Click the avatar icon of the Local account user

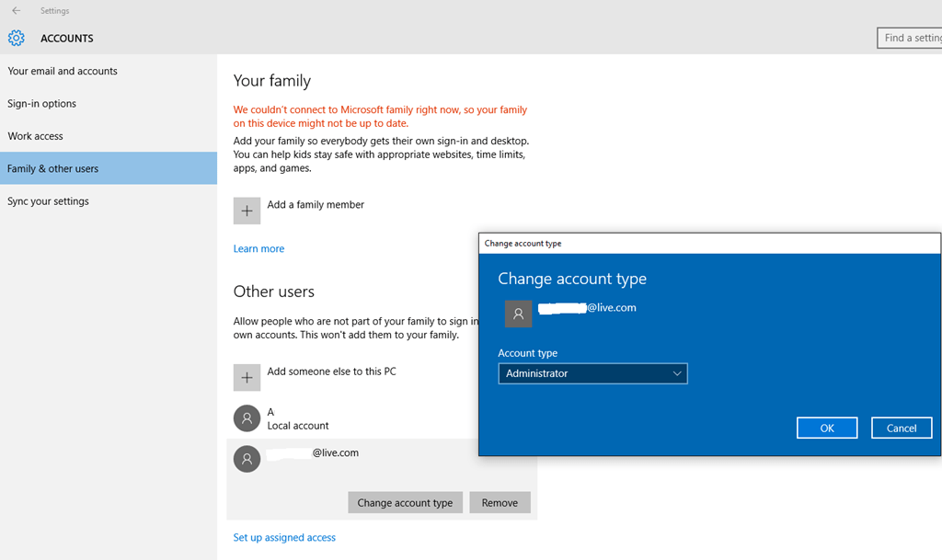tap(246, 418)
